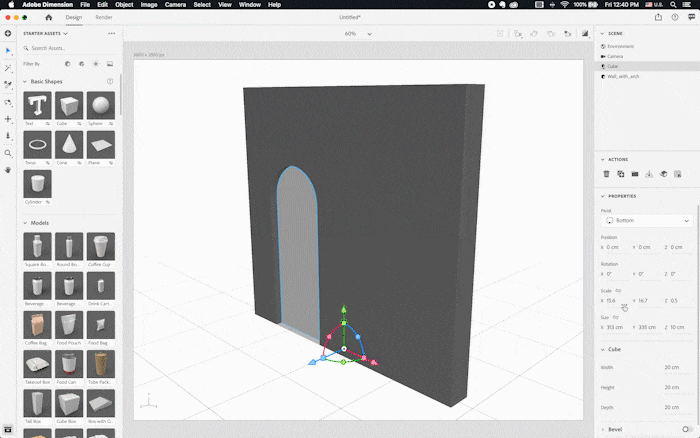Filter assets by images

[110, 64]
